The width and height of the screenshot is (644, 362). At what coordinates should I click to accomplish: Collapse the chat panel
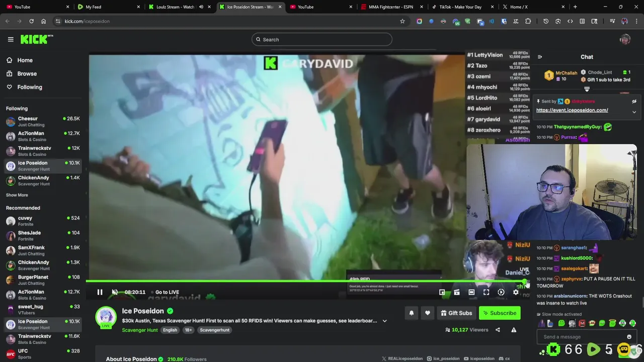pos(539,57)
